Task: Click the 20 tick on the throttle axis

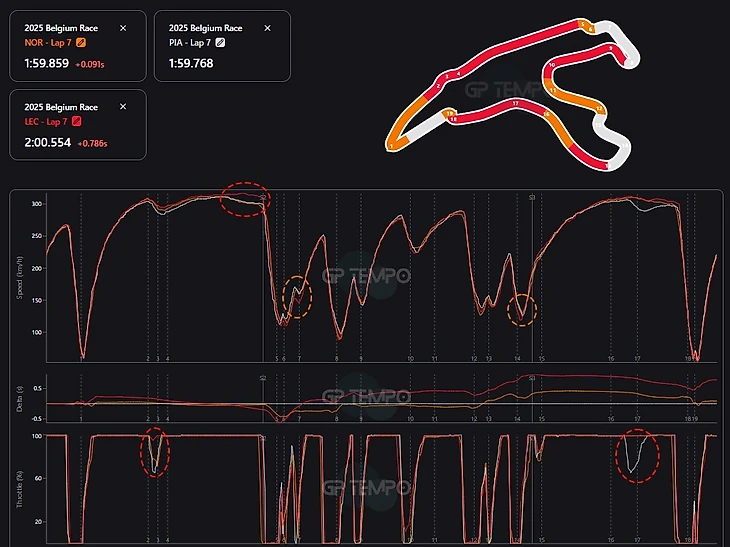Action: tap(38, 521)
